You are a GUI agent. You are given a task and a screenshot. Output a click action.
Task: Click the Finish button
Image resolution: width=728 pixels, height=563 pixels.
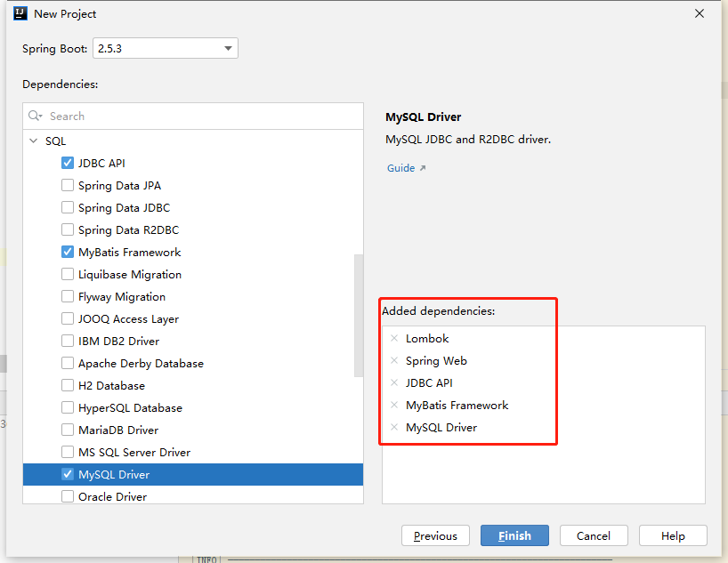pyautogui.click(x=514, y=535)
